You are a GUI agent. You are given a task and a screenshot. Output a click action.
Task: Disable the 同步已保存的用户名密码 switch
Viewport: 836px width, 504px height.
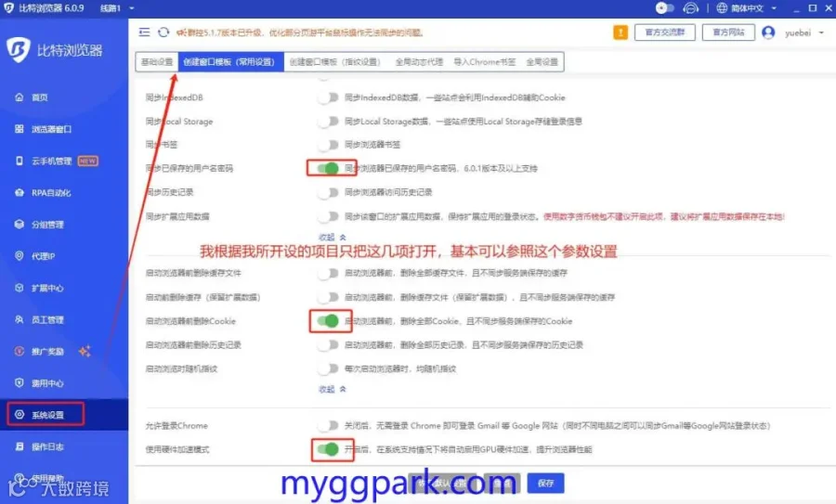pyautogui.click(x=328, y=168)
